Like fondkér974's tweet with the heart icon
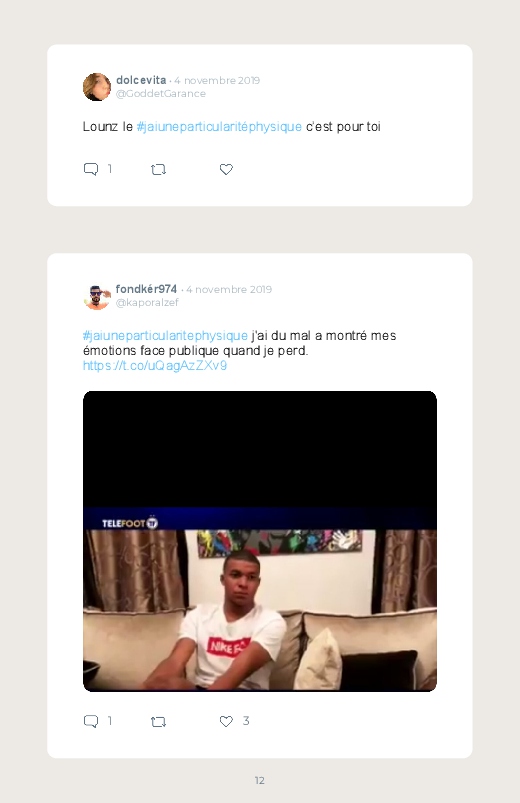This screenshot has width=520, height=803. click(x=226, y=721)
